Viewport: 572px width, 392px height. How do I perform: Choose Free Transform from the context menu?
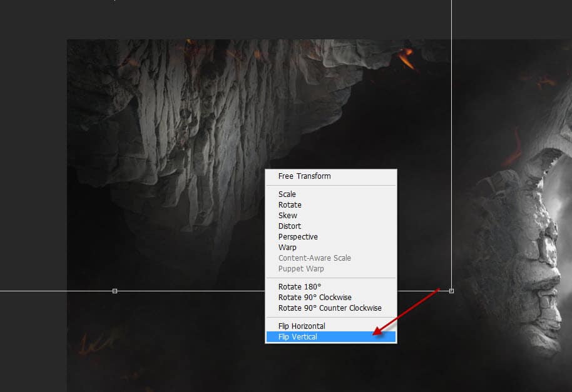click(x=304, y=176)
